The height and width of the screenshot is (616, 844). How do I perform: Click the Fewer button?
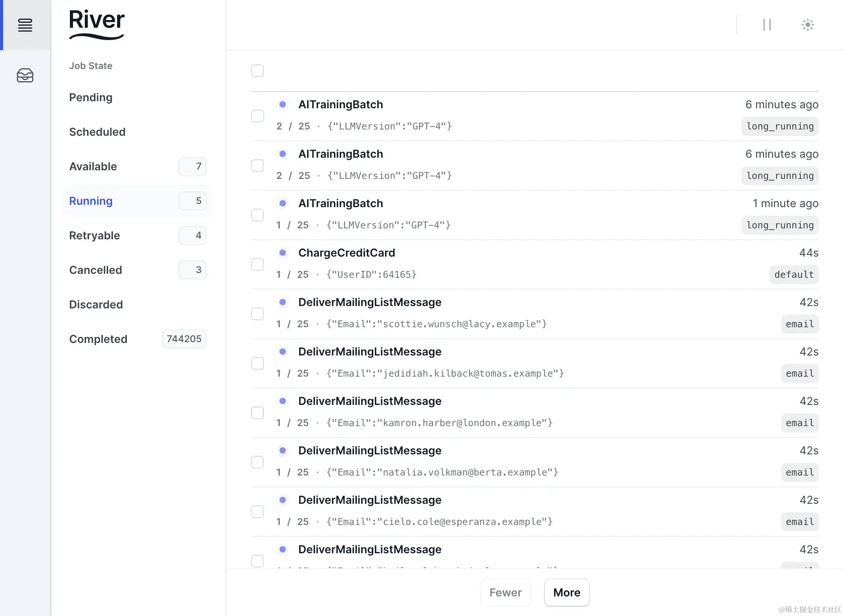pos(505,592)
